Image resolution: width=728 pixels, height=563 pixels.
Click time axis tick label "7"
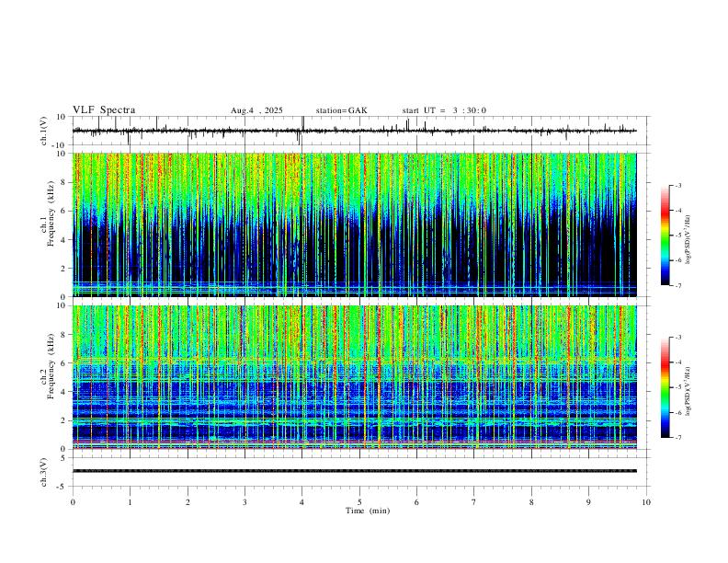click(474, 502)
